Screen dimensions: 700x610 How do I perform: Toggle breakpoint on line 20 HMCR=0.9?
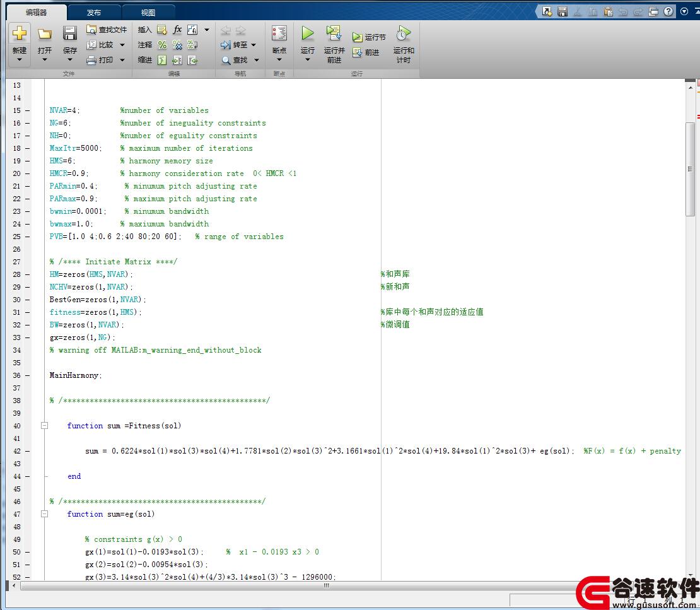[27, 173]
